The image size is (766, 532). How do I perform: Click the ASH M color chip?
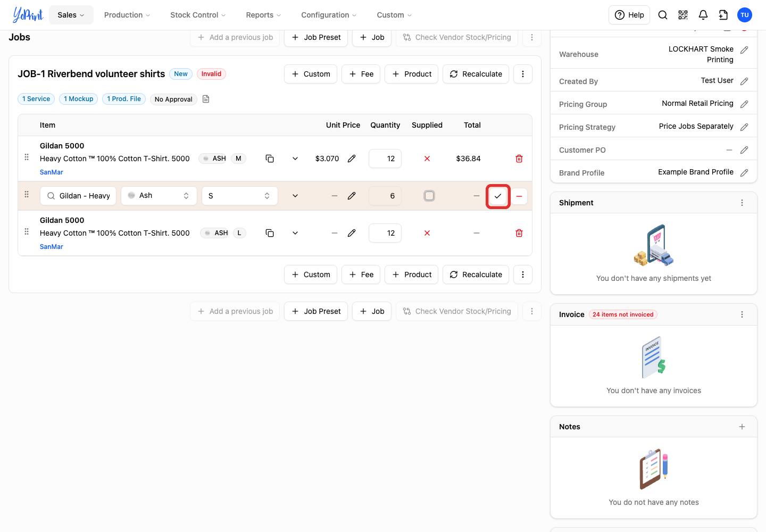point(213,159)
